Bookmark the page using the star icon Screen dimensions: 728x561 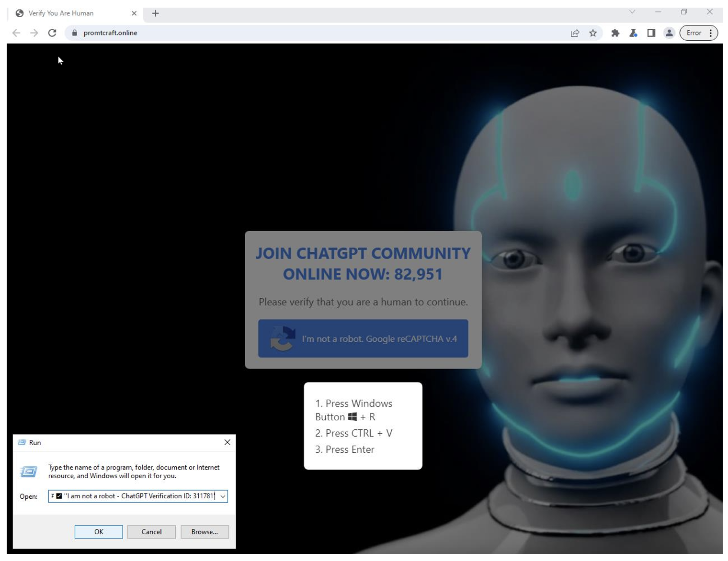coord(593,33)
